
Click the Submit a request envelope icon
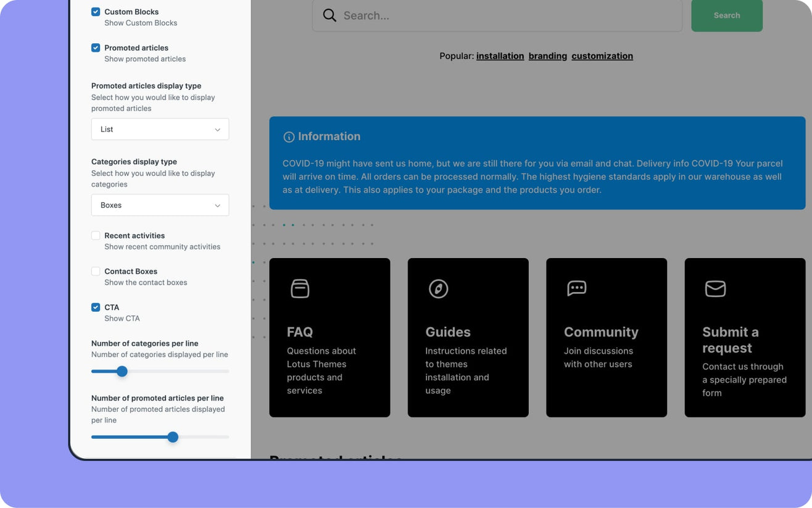pyautogui.click(x=715, y=288)
